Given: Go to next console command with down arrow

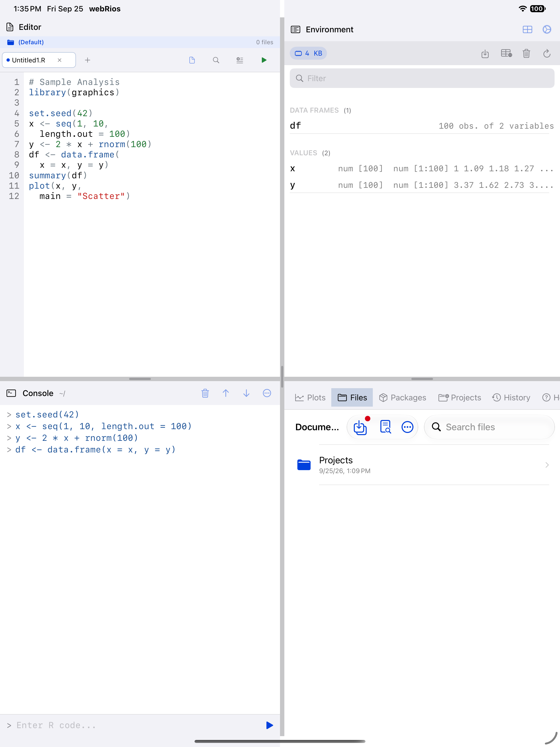Looking at the screenshot, I should point(246,393).
